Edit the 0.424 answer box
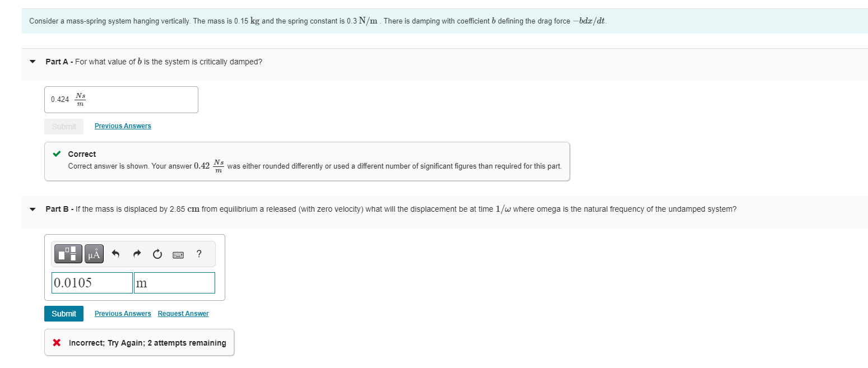 (x=120, y=99)
